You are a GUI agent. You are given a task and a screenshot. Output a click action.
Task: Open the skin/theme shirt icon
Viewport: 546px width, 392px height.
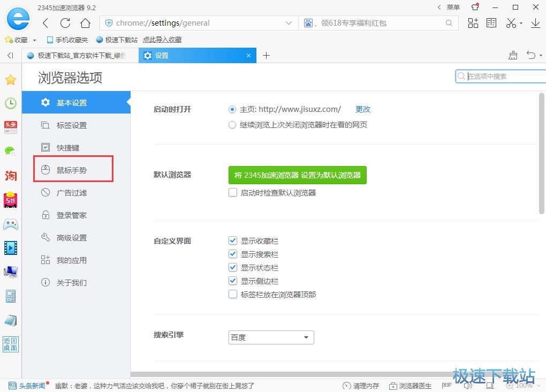coord(475,7)
